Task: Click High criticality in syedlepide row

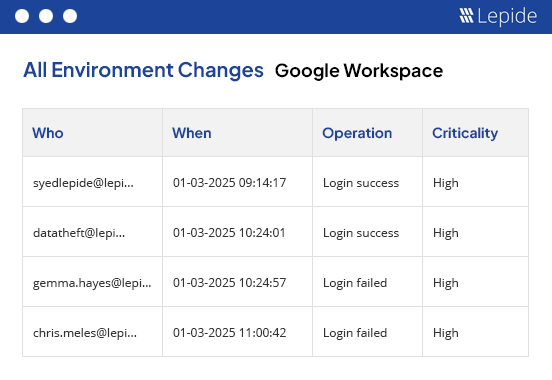Action: pyautogui.click(x=446, y=183)
